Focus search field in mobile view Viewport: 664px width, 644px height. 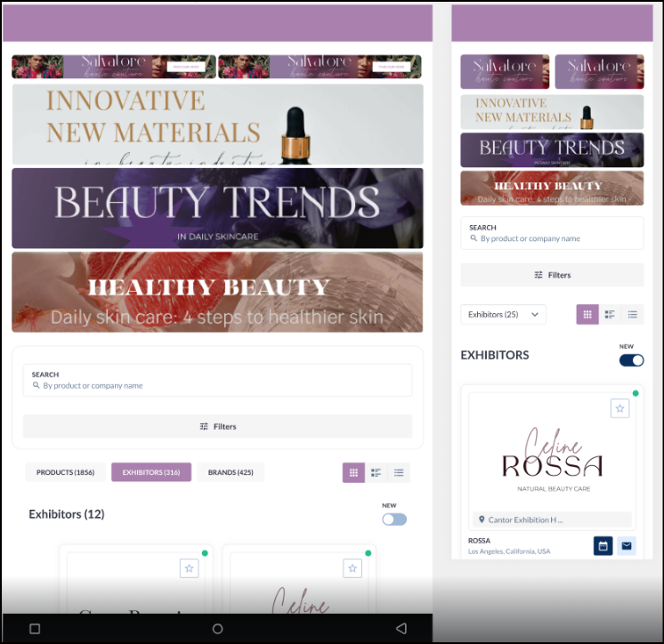tap(552, 233)
